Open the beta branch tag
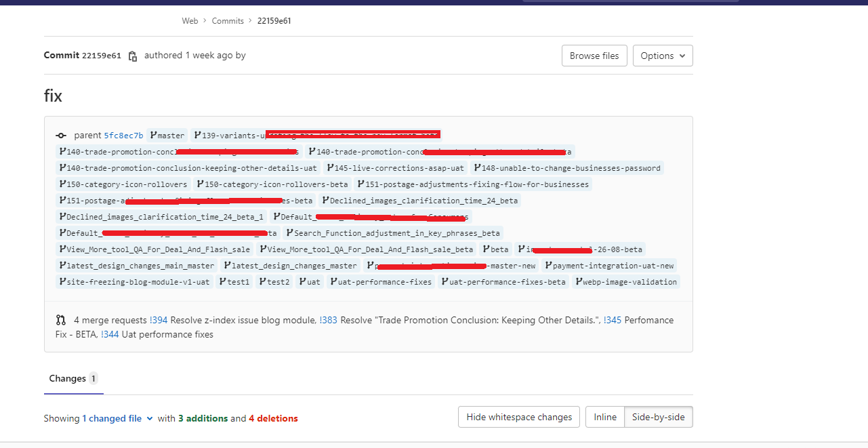The image size is (868, 448). coord(496,249)
